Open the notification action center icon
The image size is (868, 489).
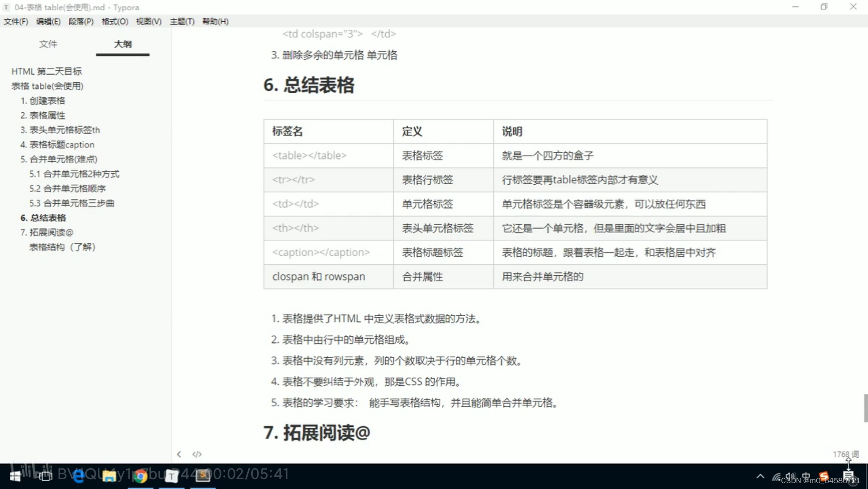point(849,477)
